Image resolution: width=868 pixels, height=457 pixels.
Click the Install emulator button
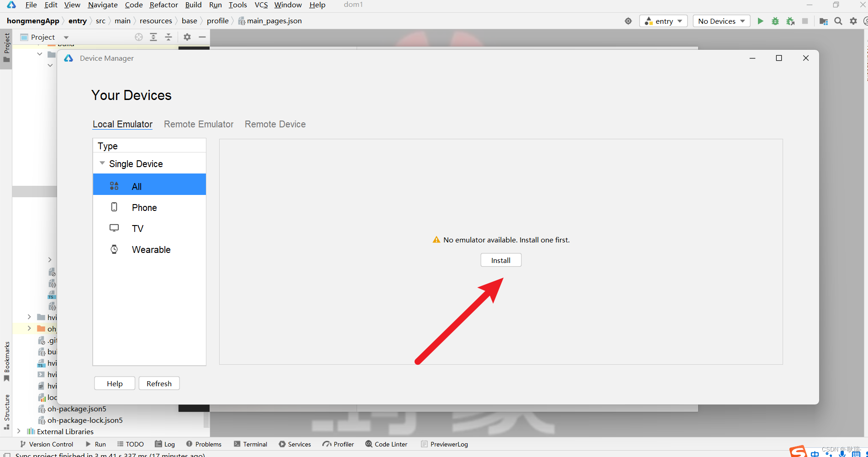pyautogui.click(x=501, y=260)
